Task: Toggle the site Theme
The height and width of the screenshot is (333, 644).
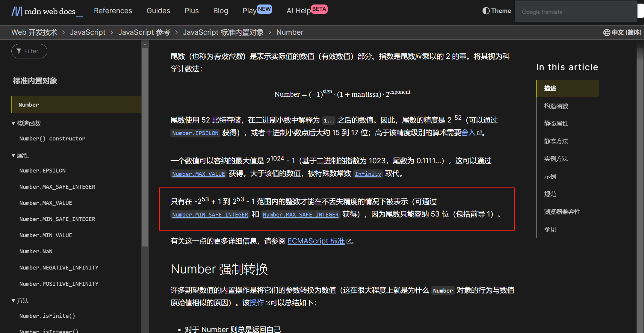Action: point(496,10)
